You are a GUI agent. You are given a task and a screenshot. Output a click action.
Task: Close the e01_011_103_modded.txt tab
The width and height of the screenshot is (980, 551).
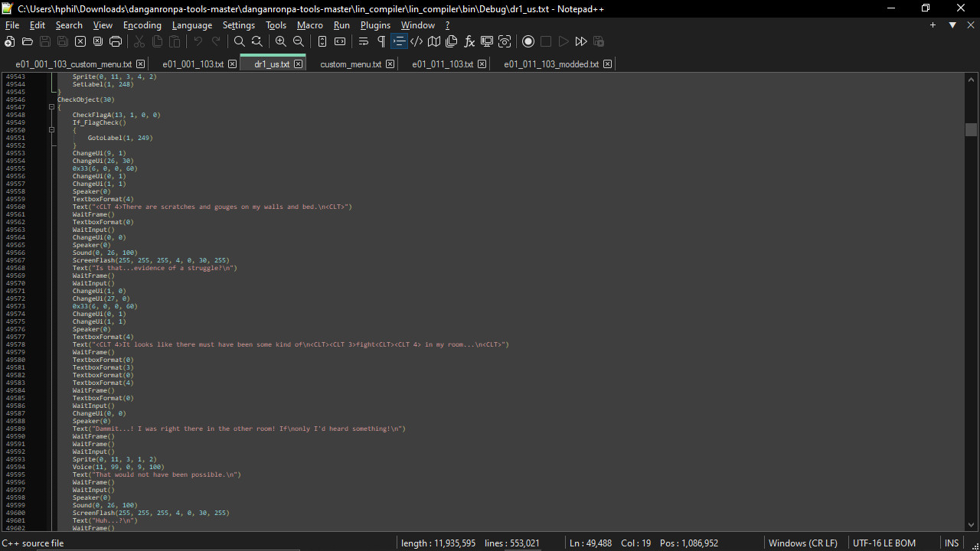click(x=607, y=64)
